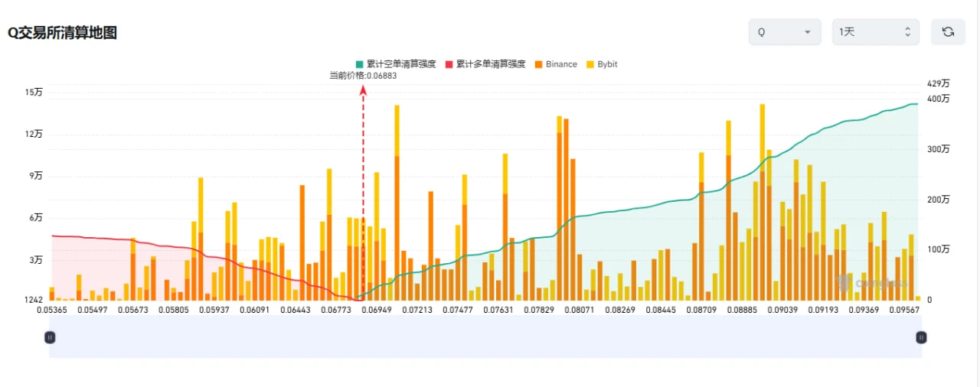Click the 429万 right axis label
Image resolution: width=980 pixels, height=387 pixels.
pos(939,84)
